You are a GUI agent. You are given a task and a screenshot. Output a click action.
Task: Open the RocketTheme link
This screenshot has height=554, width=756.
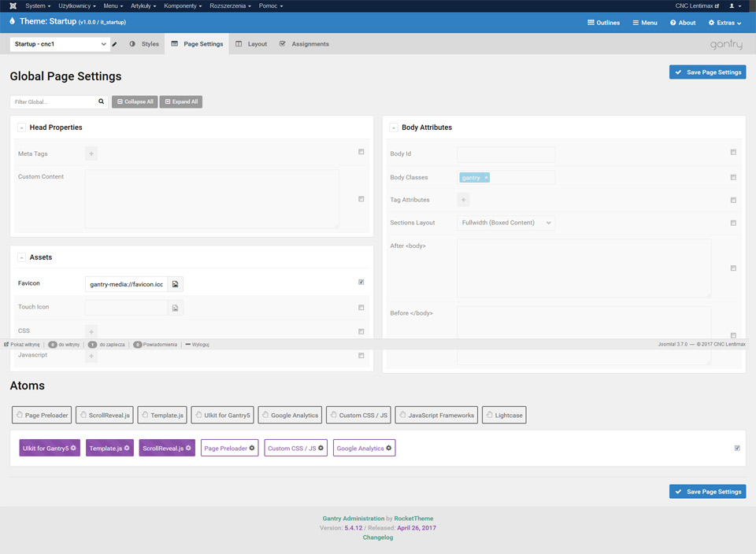pyautogui.click(x=413, y=519)
